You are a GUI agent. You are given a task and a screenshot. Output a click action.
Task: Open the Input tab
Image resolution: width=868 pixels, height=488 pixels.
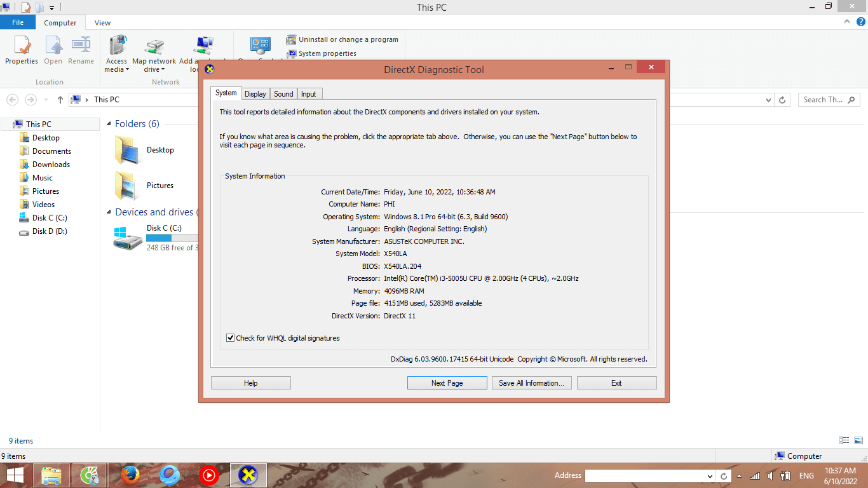[x=309, y=94]
